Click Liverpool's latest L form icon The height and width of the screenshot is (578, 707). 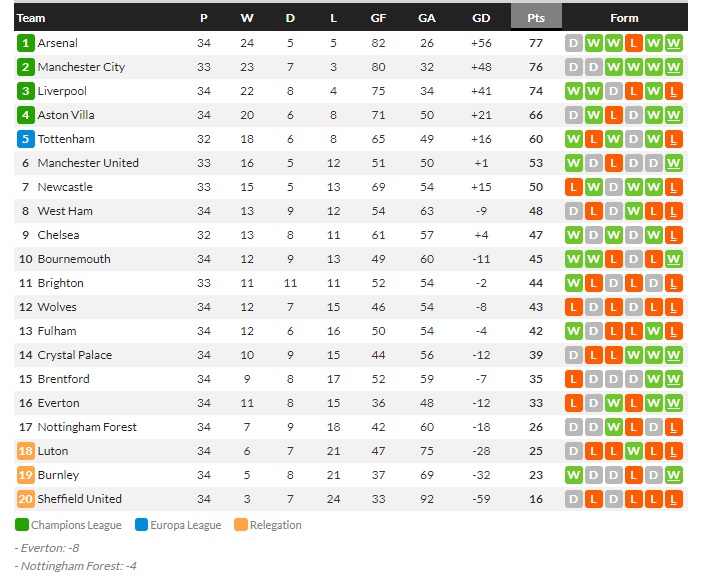click(x=673, y=91)
